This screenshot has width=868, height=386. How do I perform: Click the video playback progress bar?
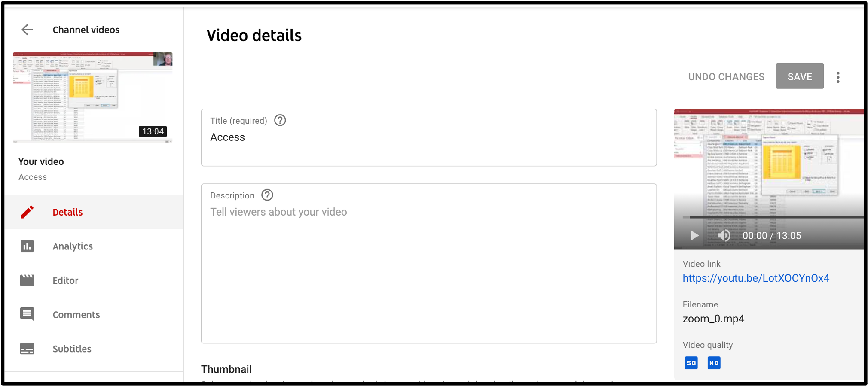coord(769,217)
